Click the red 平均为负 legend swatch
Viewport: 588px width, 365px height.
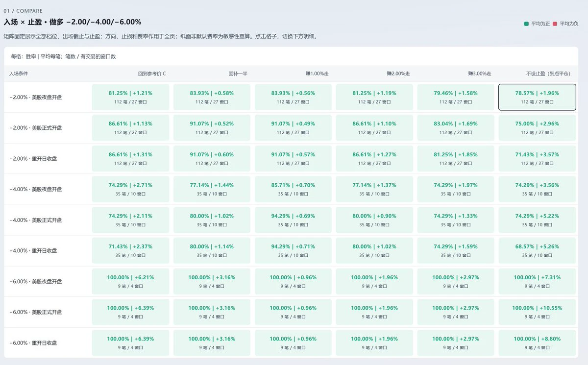pyautogui.click(x=555, y=24)
